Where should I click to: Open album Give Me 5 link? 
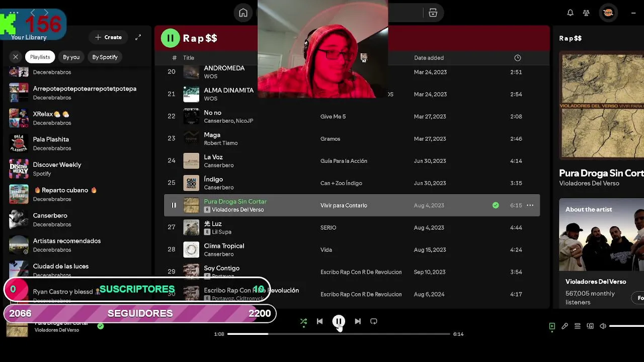333,117
